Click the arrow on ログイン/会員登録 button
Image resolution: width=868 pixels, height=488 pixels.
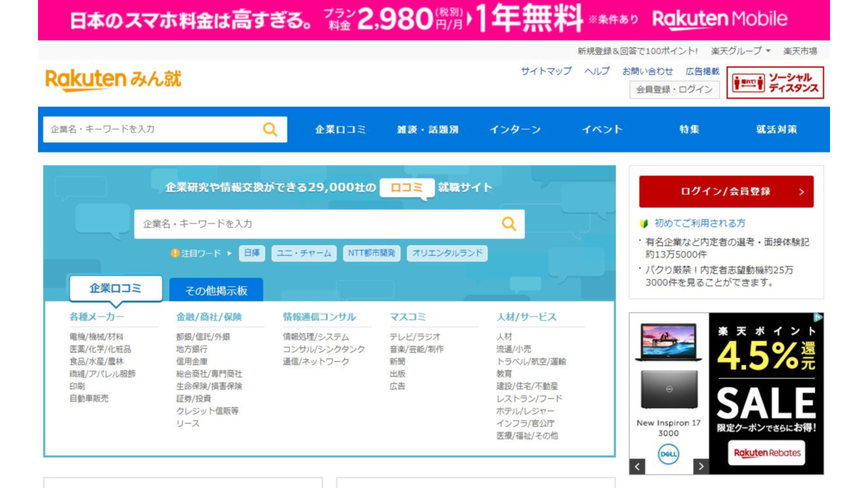(801, 192)
